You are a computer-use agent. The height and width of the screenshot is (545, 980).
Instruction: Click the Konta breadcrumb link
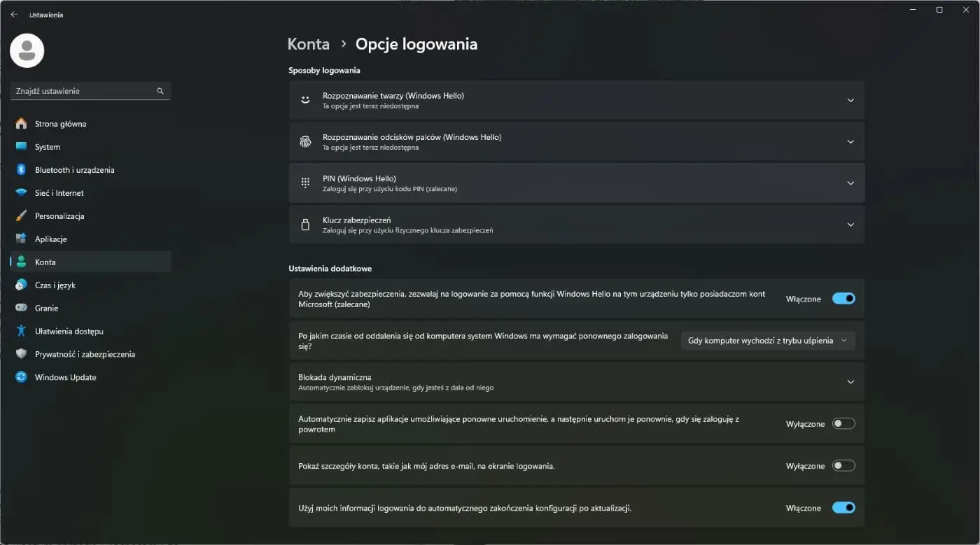(309, 44)
